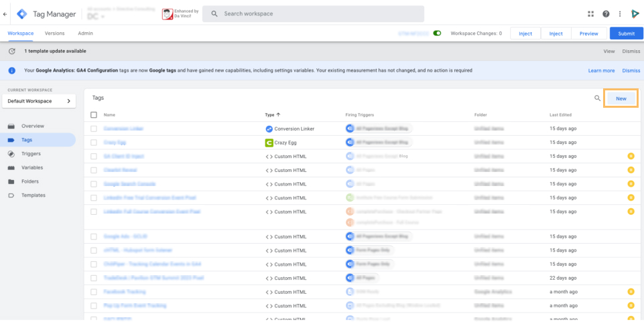Sort by the Name column header

point(109,115)
